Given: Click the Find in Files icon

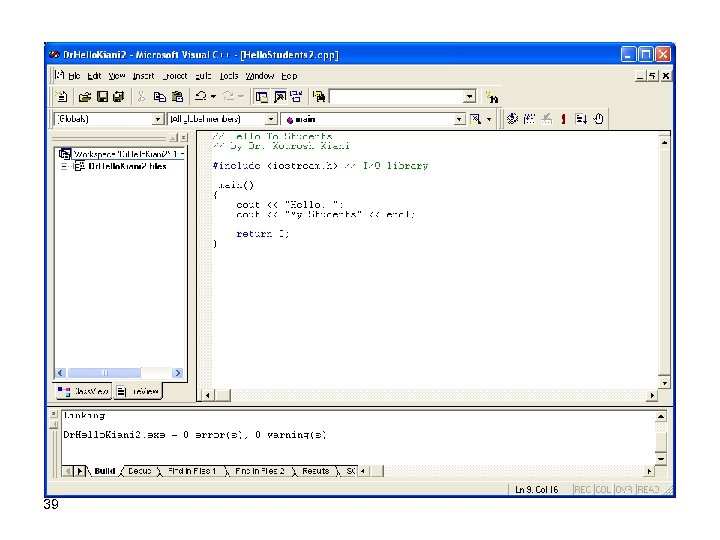Looking at the screenshot, I should (x=319, y=97).
